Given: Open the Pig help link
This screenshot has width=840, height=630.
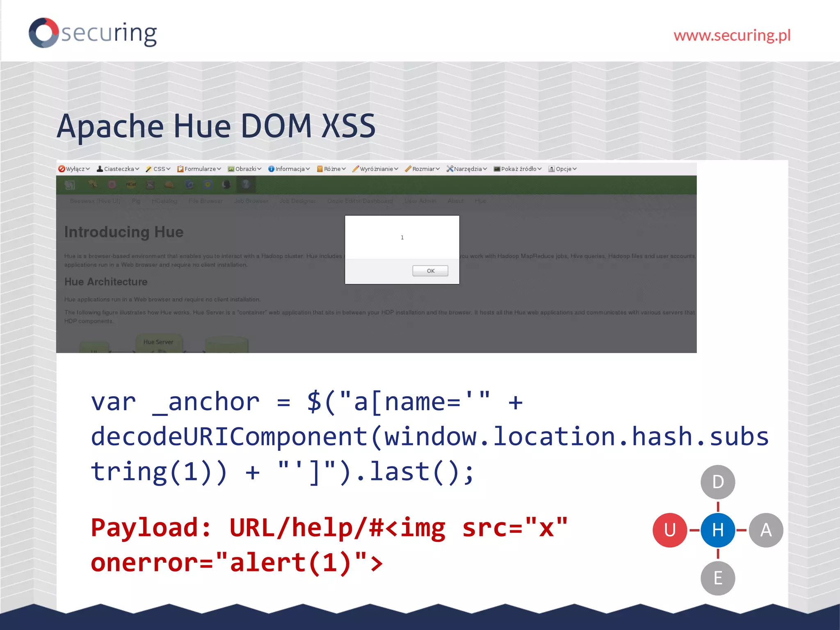Looking at the screenshot, I should pos(136,201).
